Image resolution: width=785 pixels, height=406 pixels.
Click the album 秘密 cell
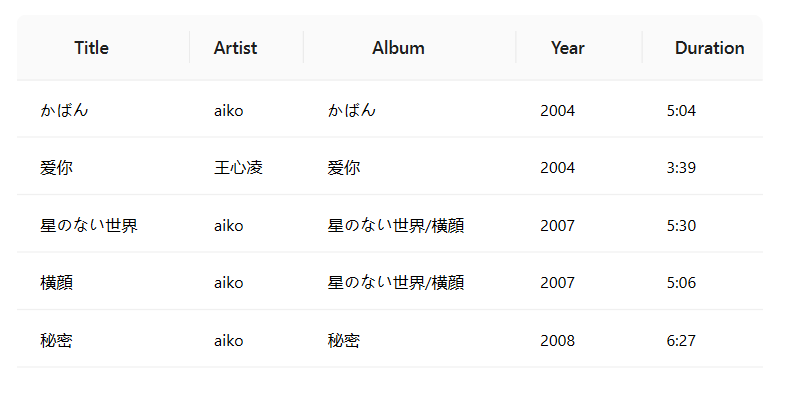tap(343, 340)
